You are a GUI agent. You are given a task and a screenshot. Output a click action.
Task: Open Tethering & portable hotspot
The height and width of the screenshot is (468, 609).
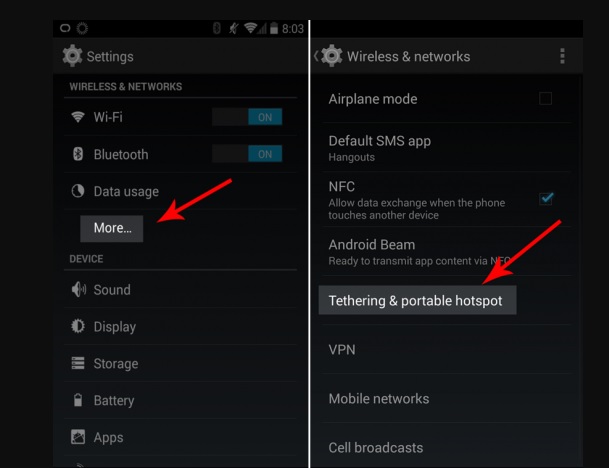(417, 300)
